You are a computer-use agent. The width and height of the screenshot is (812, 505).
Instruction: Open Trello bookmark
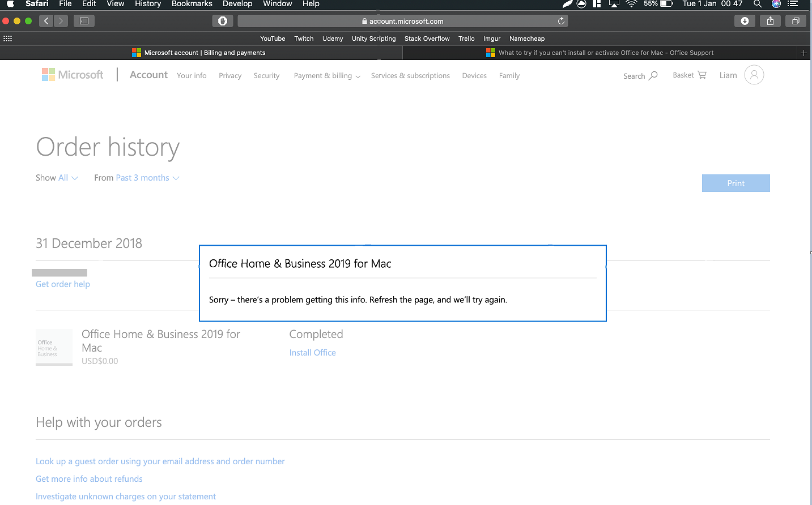[466, 38]
